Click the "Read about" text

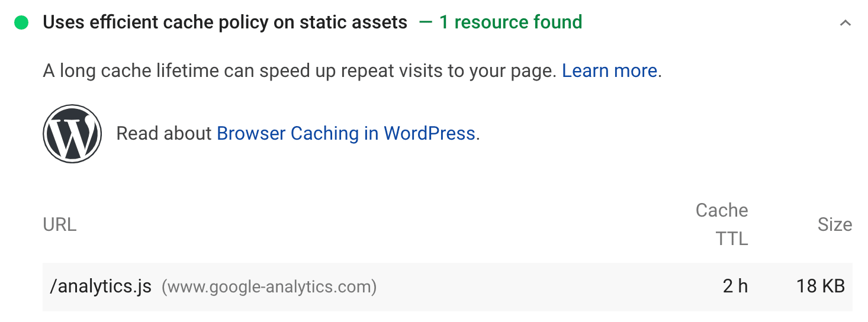(164, 134)
